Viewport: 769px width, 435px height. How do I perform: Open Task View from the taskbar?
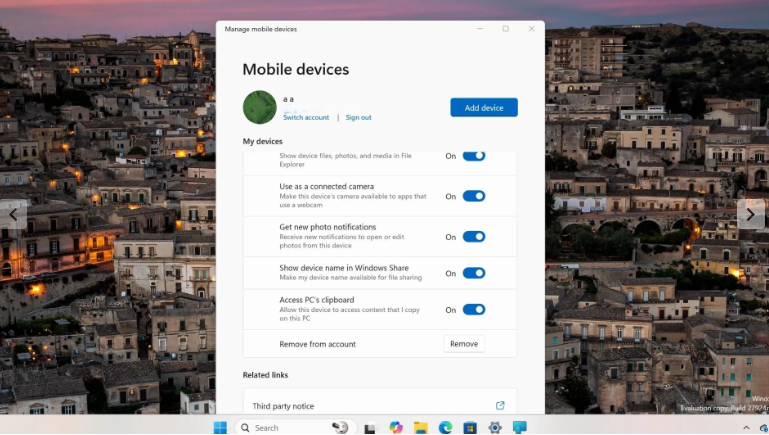pyautogui.click(x=370, y=428)
